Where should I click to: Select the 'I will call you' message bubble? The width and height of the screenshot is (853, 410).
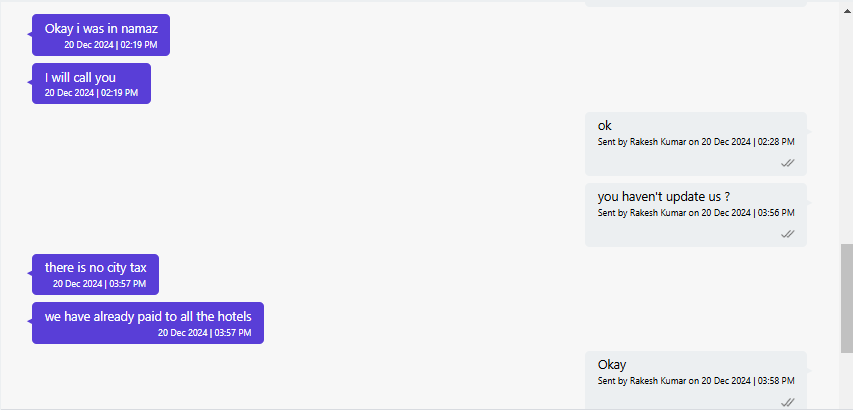91,83
